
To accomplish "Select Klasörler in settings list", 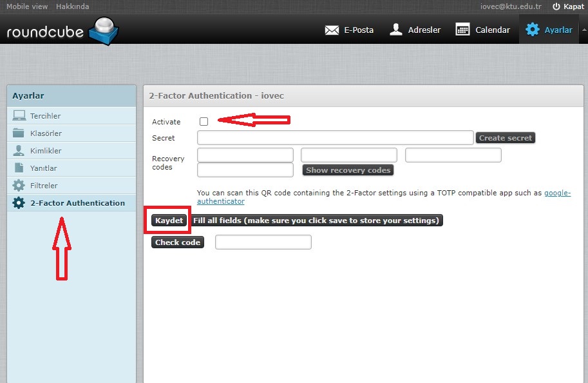I will (x=71, y=133).
